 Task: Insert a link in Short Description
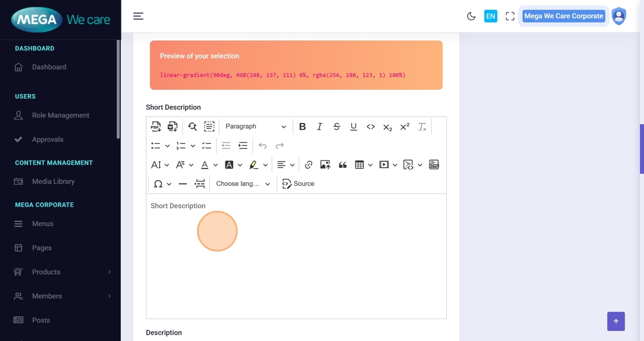(x=309, y=165)
